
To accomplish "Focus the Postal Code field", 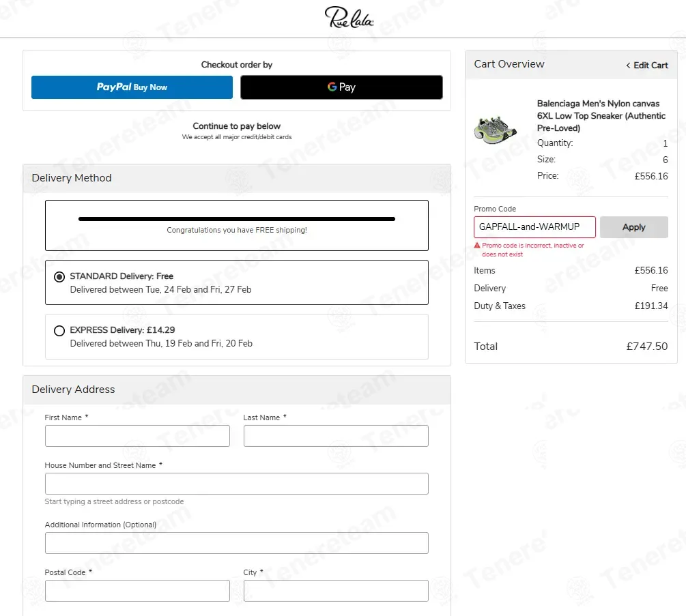I will (x=137, y=591).
